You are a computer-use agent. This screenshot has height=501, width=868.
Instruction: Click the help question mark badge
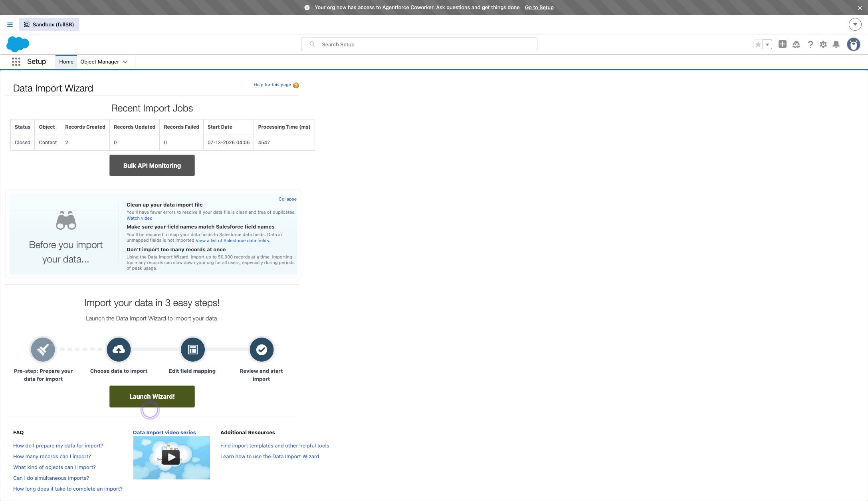point(296,85)
